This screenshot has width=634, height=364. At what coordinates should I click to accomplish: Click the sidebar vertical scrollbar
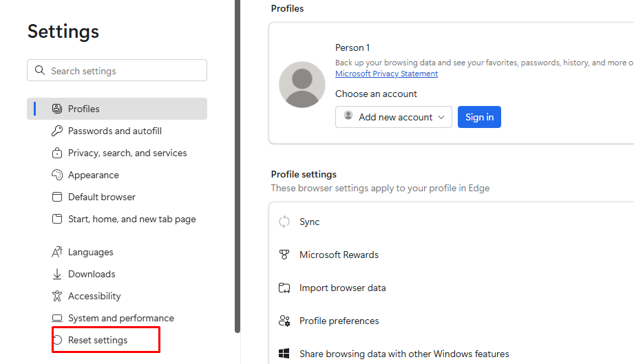click(x=237, y=165)
